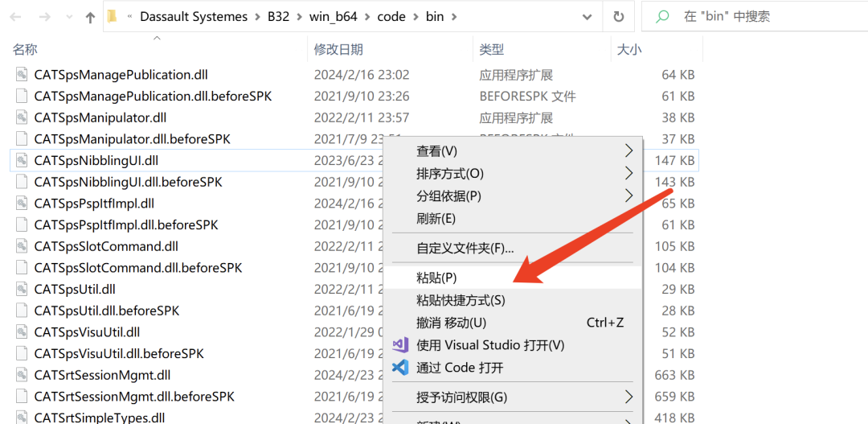Click the Back navigation arrow
Image resolution: width=868 pixels, height=424 pixels.
(17, 17)
